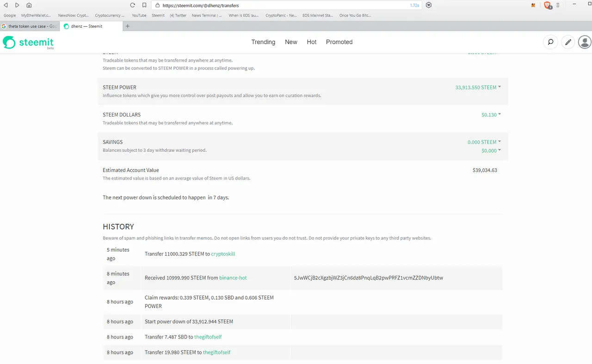
Task: Open the browser hamburger menu
Action: point(557,5)
